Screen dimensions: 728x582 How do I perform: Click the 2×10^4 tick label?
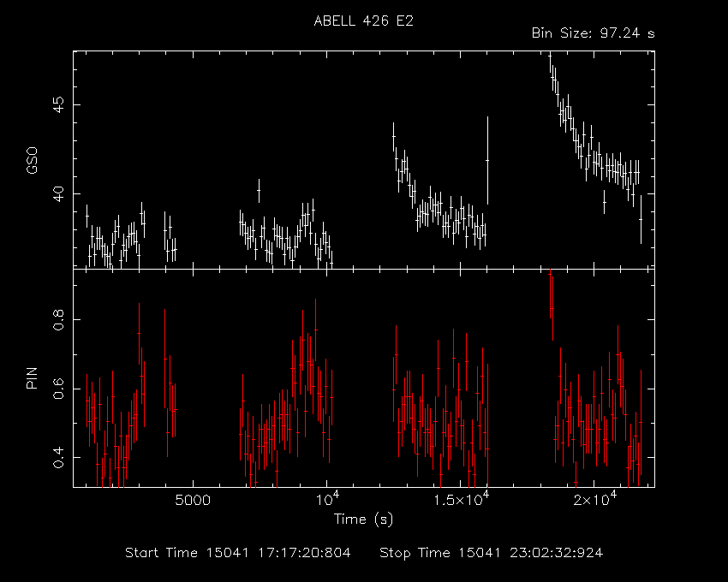594,498
